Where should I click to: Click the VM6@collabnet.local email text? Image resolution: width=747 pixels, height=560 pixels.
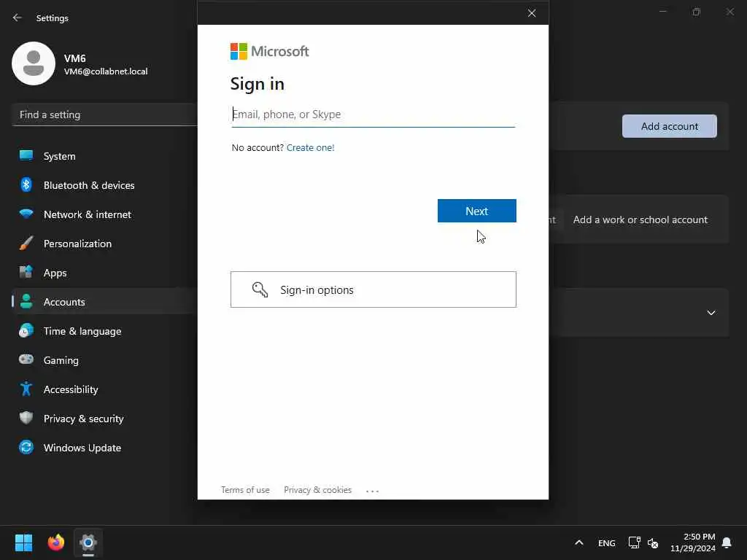(x=106, y=71)
